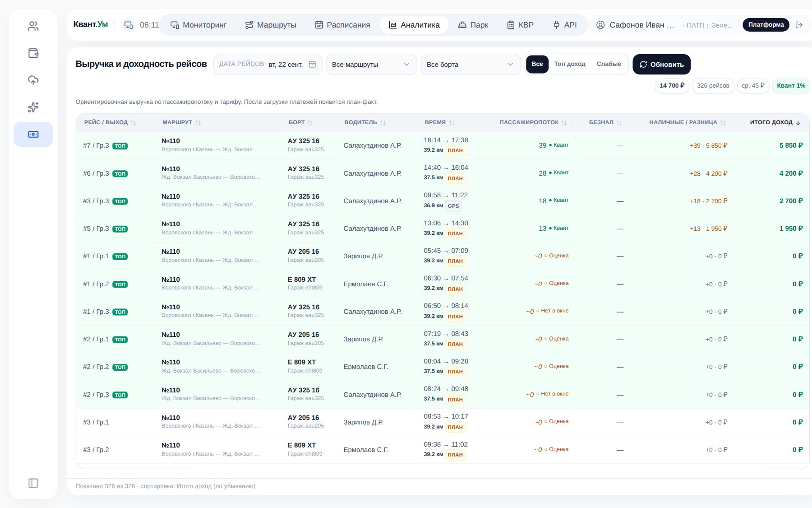Click the device icon beside 06:11

pos(129,25)
